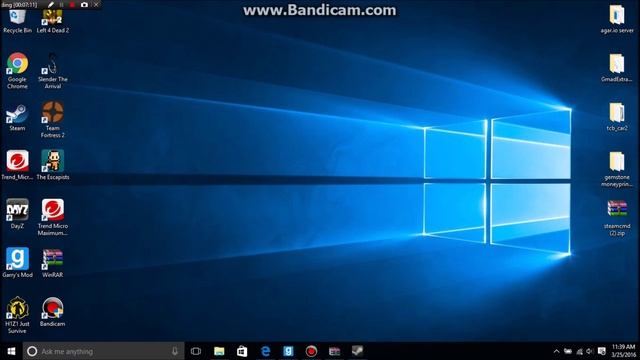Screen dimensions: 640x360
Task: Close the Bandicam recording overlay bar
Action: 96,4
